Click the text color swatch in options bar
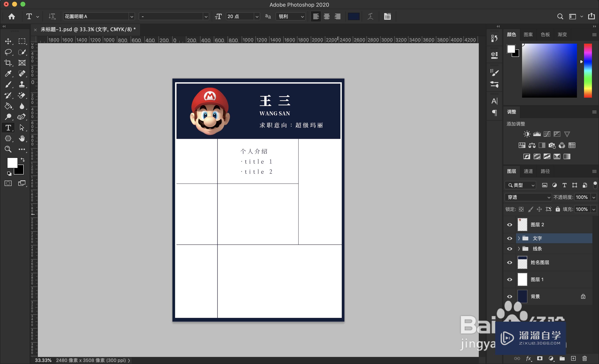 tap(353, 16)
